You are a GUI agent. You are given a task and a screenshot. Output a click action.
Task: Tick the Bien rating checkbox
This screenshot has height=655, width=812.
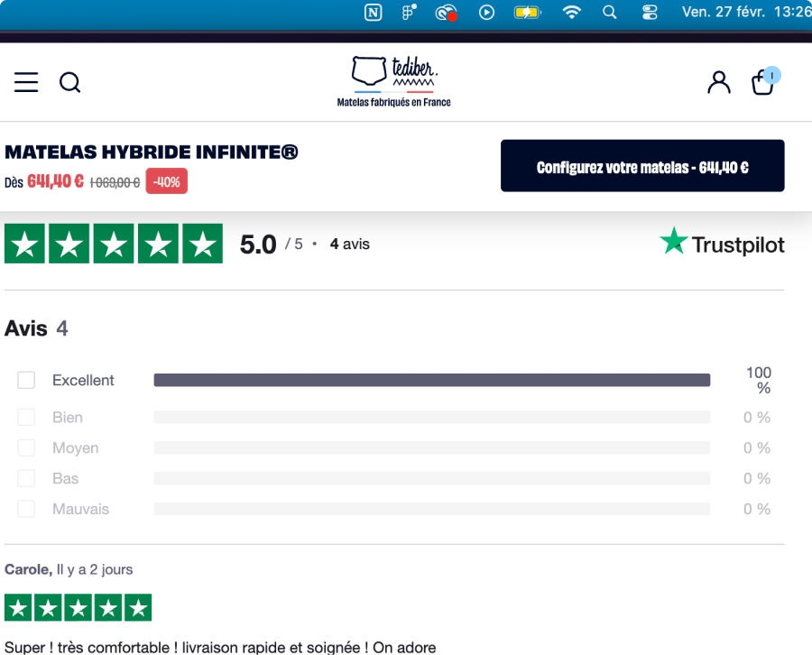coord(26,417)
